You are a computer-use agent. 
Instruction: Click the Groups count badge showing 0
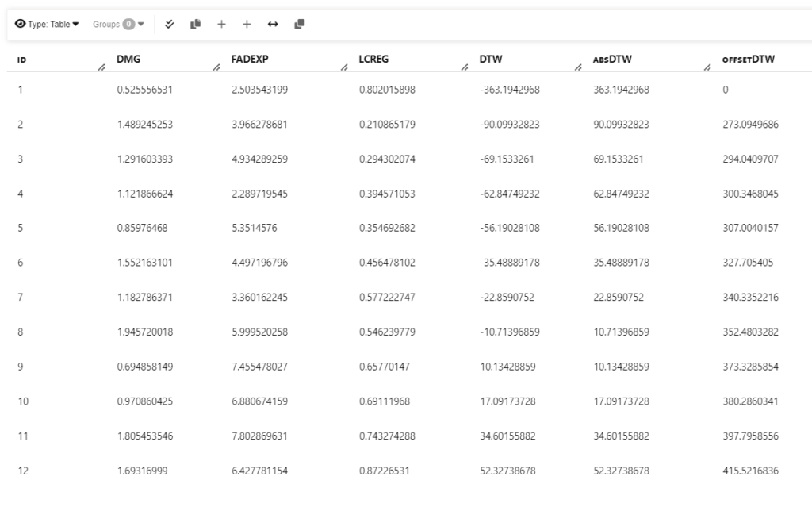pos(128,25)
